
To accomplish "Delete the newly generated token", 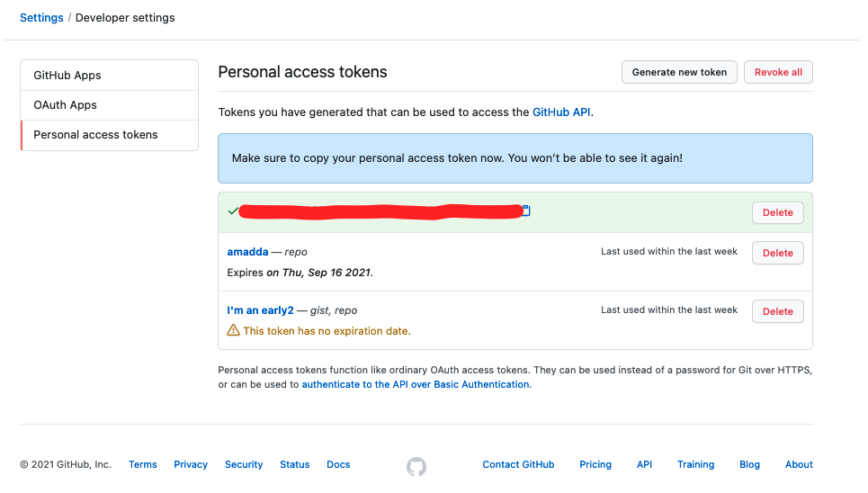I will [777, 212].
